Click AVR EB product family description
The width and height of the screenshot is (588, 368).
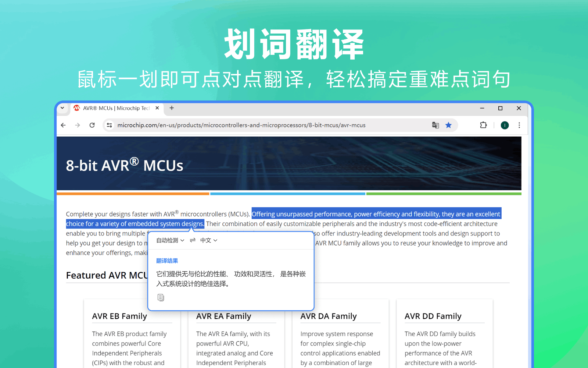[129, 348]
